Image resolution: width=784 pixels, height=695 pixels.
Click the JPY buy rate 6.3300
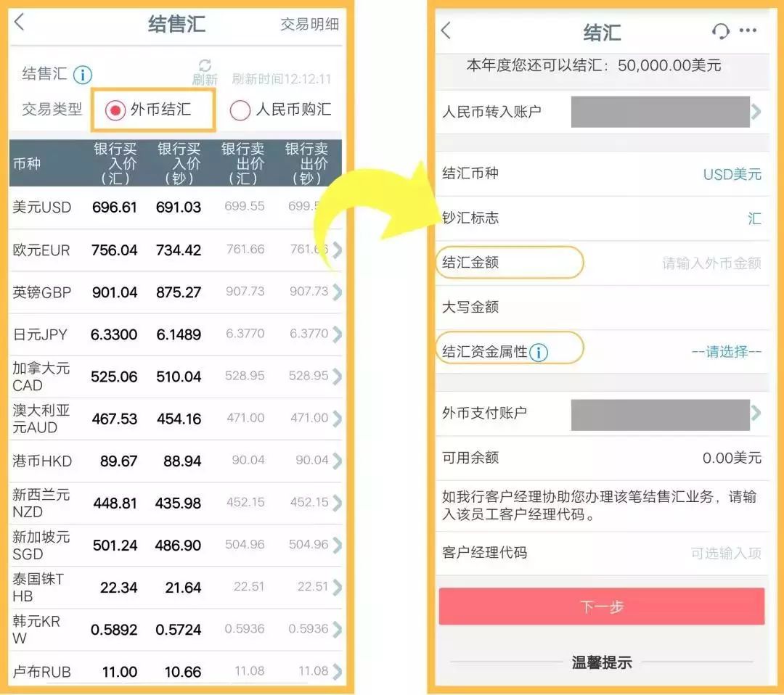[114, 334]
